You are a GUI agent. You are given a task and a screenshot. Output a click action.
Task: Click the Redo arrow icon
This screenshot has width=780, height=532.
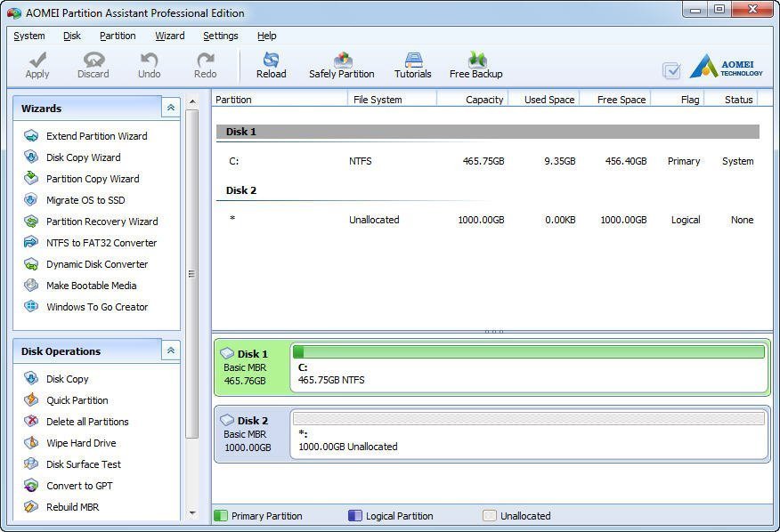pos(205,60)
